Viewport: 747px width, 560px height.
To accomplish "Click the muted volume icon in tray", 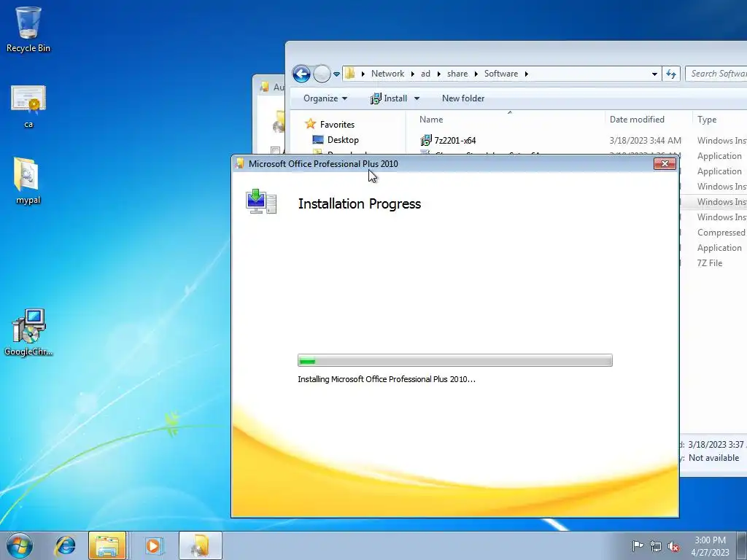I will [x=673, y=546].
